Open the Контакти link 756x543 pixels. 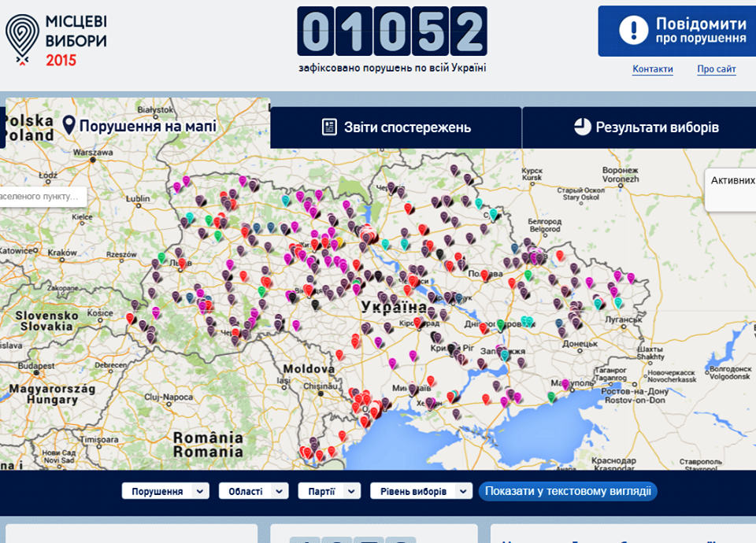click(x=652, y=69)
